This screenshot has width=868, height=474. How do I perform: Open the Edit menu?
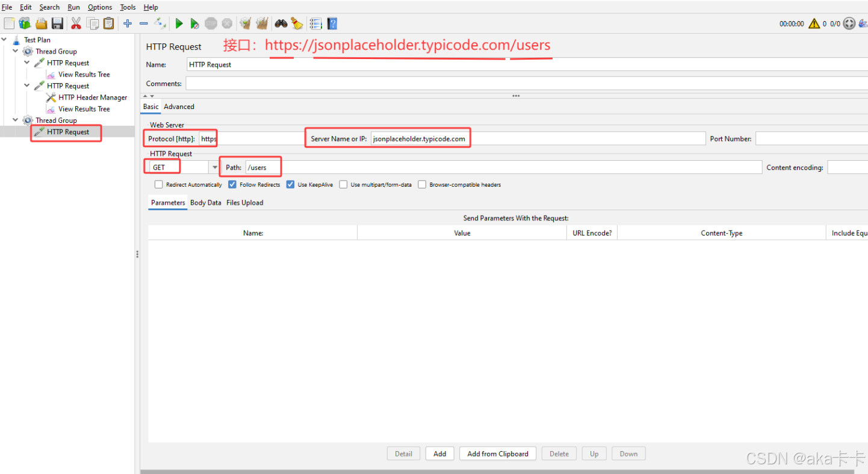click(26, 7)
